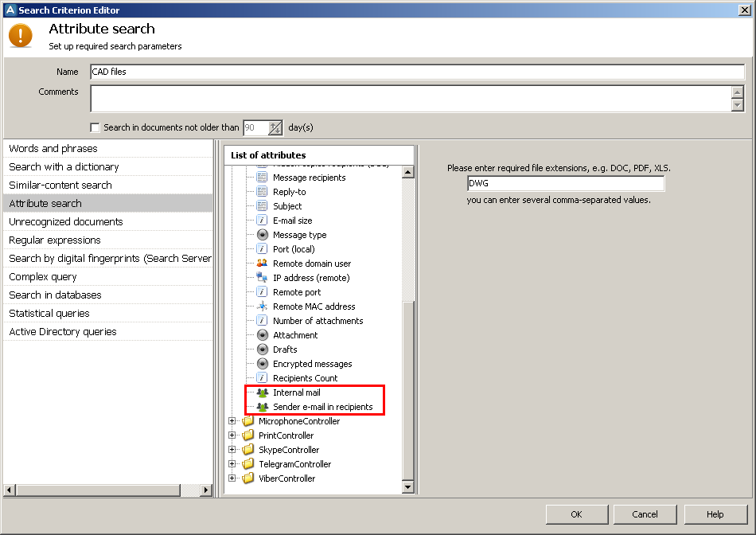Viewport: 756px width, 535px height.
Task: Expand the MicrophoneController tree node
Action: (x=232, y=420)
